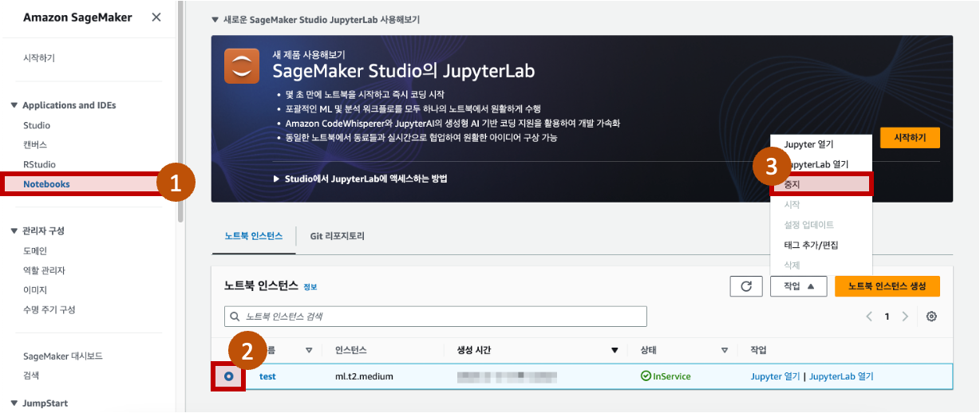The height and width of the screenshot is (413, 980).
Task: Select the test notebook instance radio button
Action: coord(229,376)
